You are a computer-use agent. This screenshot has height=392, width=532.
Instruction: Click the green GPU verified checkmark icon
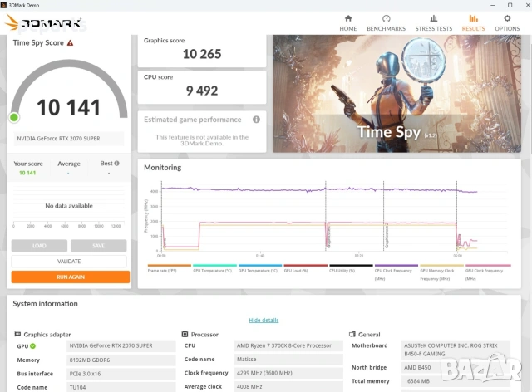[x=33, y=345]
